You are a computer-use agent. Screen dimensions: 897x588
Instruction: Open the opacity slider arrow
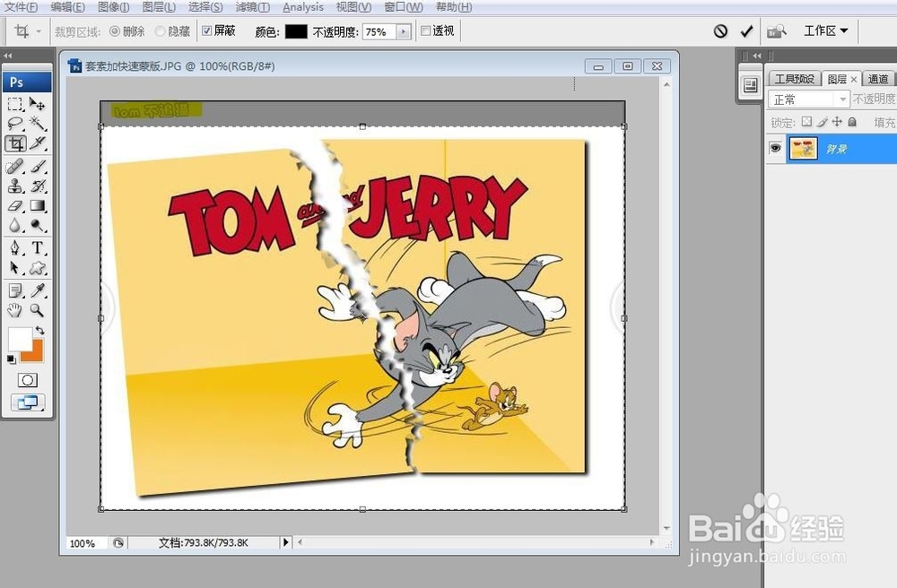click(404, 31)
